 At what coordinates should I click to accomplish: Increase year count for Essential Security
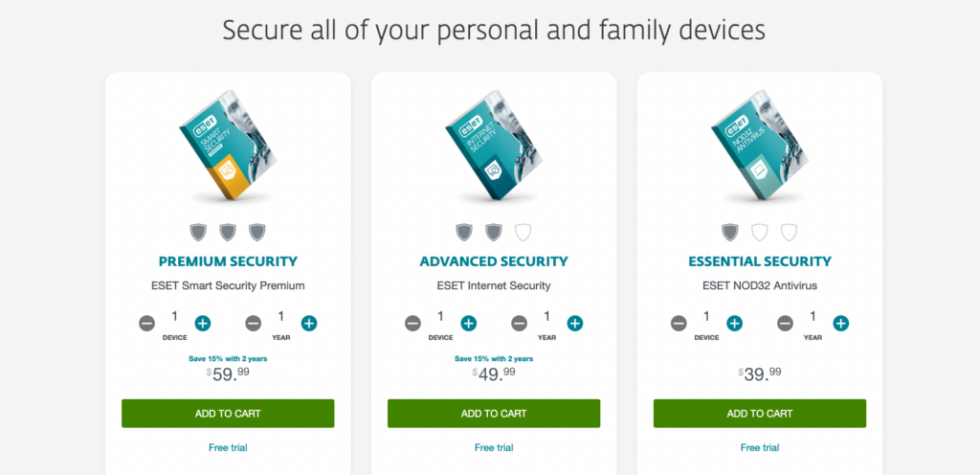[x=841, y=323]
